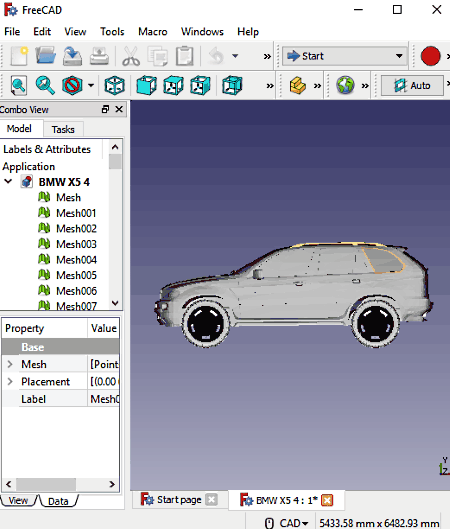Screen dimensions: 450x529
Task: Open the File menu
Action: point(12,32)
